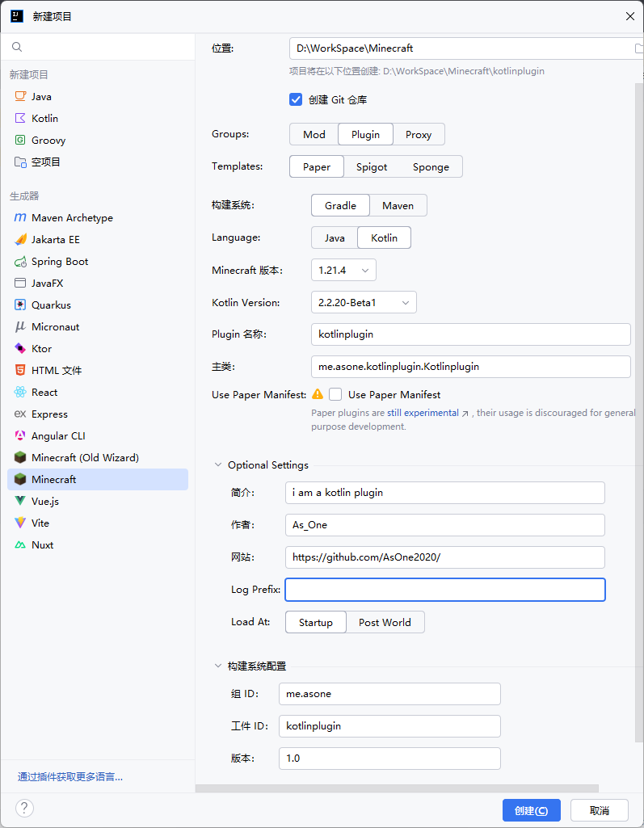
Task: Choose the Vite generator icon
Action: click(x=20, y=523)
